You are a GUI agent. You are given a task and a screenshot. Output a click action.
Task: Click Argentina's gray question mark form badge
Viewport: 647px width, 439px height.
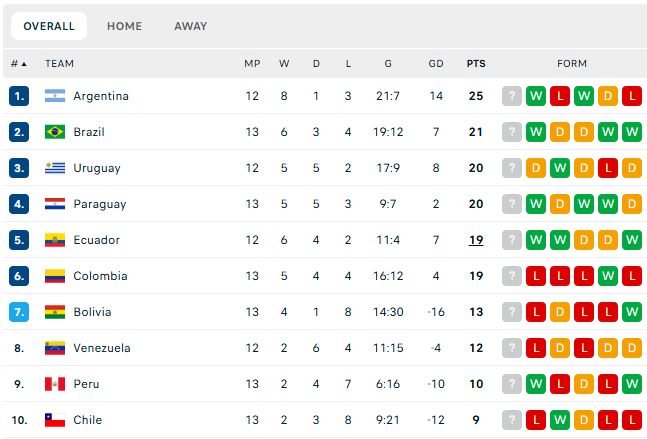click(512, 96)
